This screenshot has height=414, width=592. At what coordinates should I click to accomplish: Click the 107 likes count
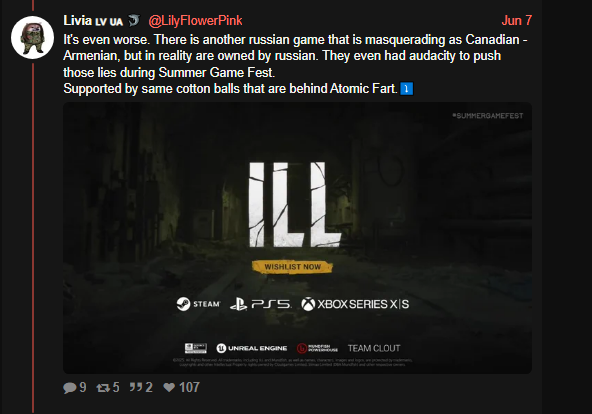click(x=189, y=388)
